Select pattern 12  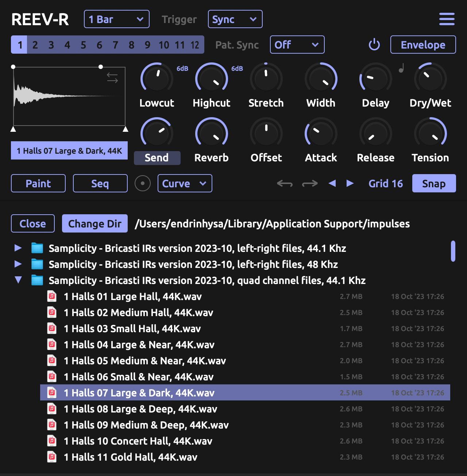click(x=195, y=45)
